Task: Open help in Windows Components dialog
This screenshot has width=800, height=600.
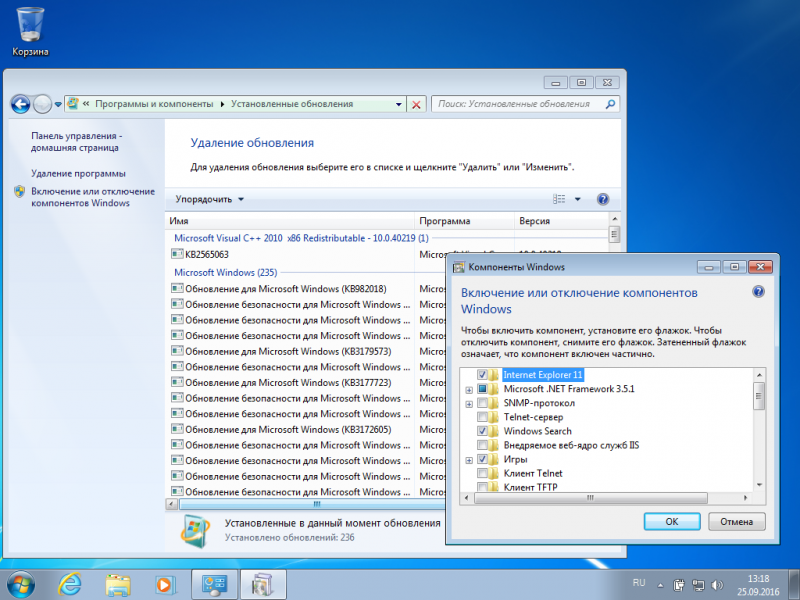Action: (x=758, y=292)
